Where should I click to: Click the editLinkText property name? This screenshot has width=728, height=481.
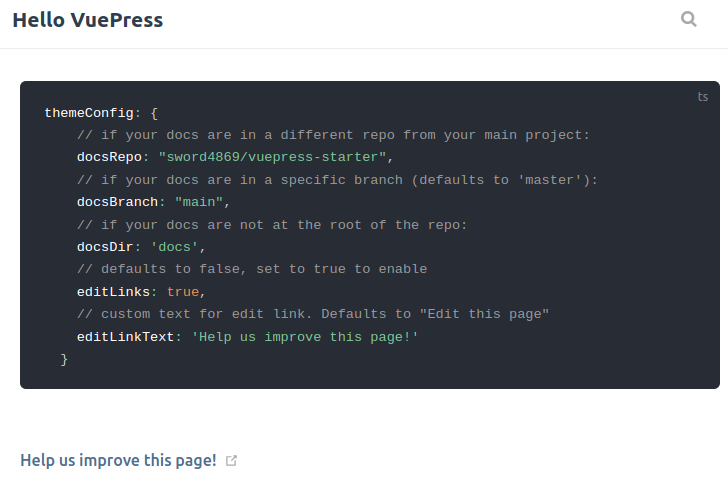pos(125,337)
